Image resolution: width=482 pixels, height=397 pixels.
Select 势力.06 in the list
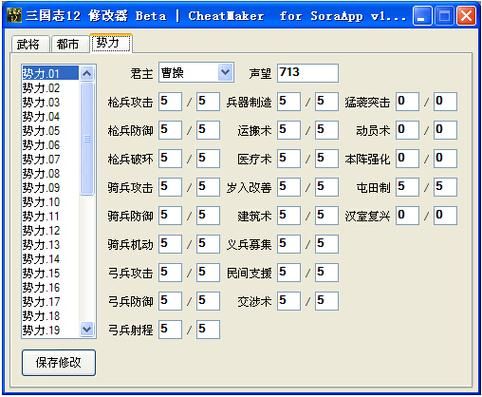50,145
